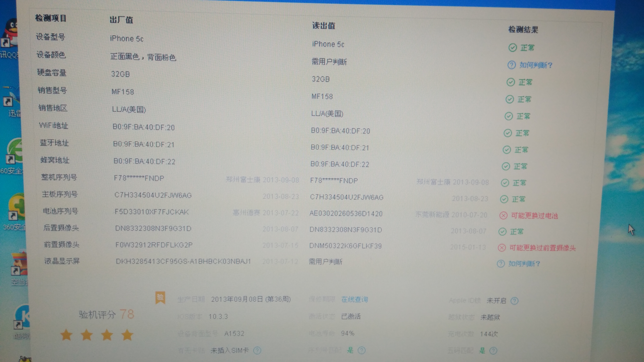Click 如何判断 link for LCD screen row
The width and height of the screenshot is (644, 362).
click(x=524, y=264)
